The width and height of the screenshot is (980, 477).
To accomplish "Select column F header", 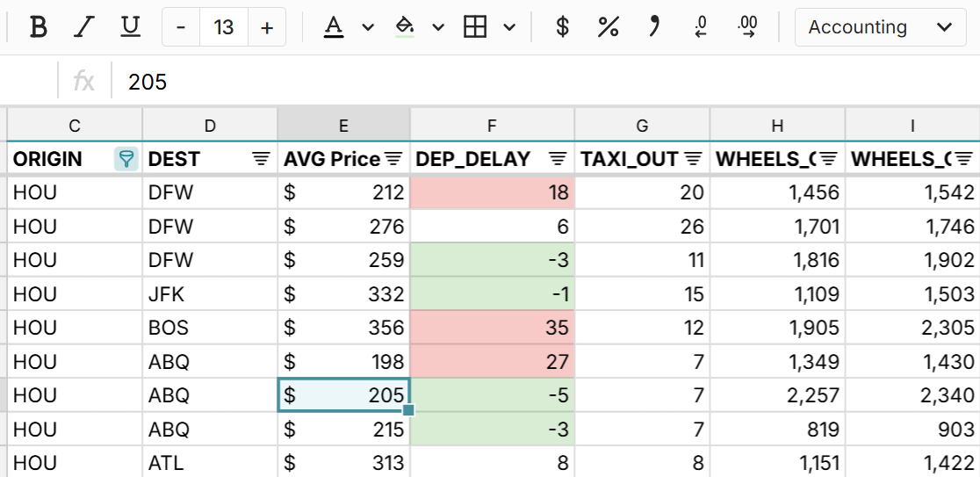I will [x=492, y=126].
